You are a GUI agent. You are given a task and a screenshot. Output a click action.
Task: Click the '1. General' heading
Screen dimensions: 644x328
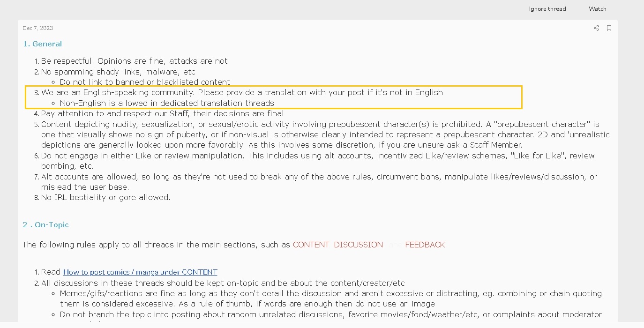tap(42, 44)
